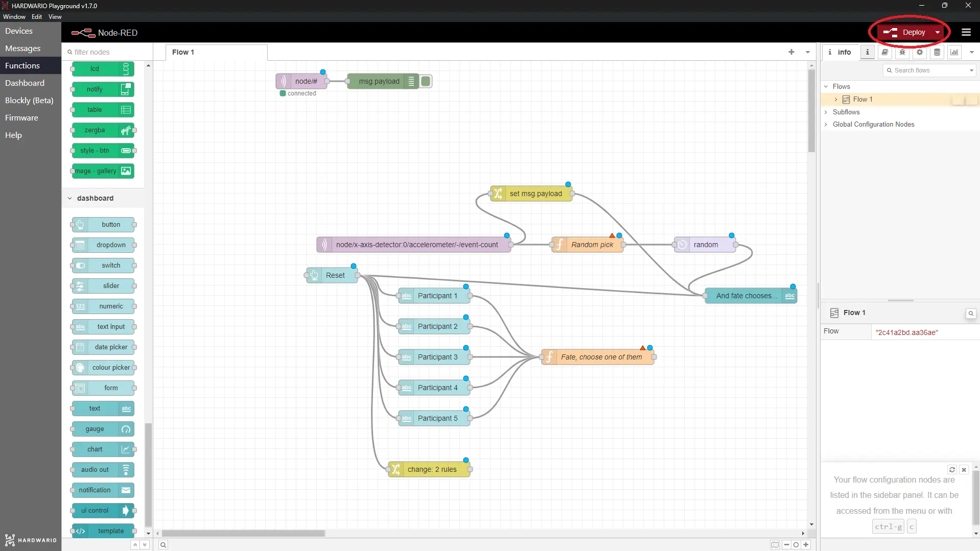Pick the slider node in palette
980x551 pixels.
tap(103, 286)
